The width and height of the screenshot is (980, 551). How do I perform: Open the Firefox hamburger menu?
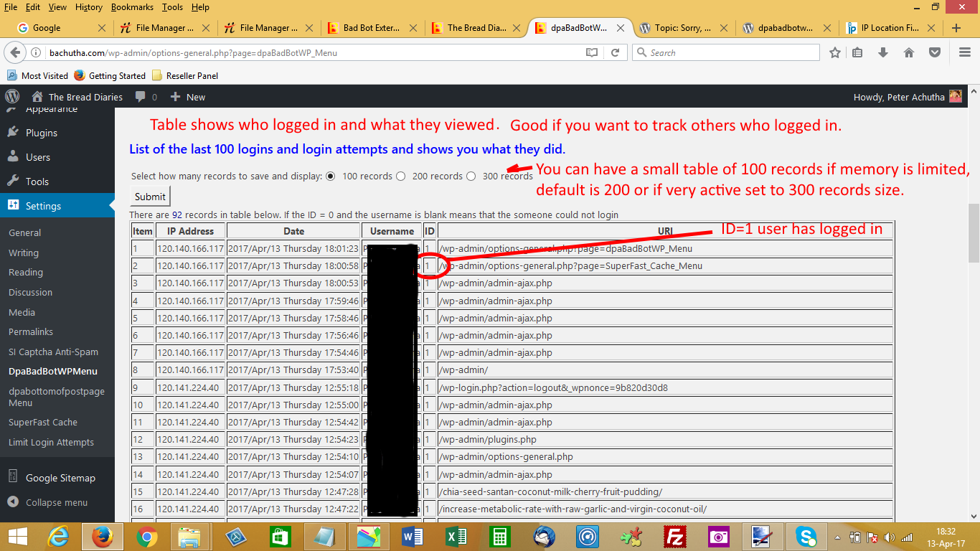(x=964, y=52)
